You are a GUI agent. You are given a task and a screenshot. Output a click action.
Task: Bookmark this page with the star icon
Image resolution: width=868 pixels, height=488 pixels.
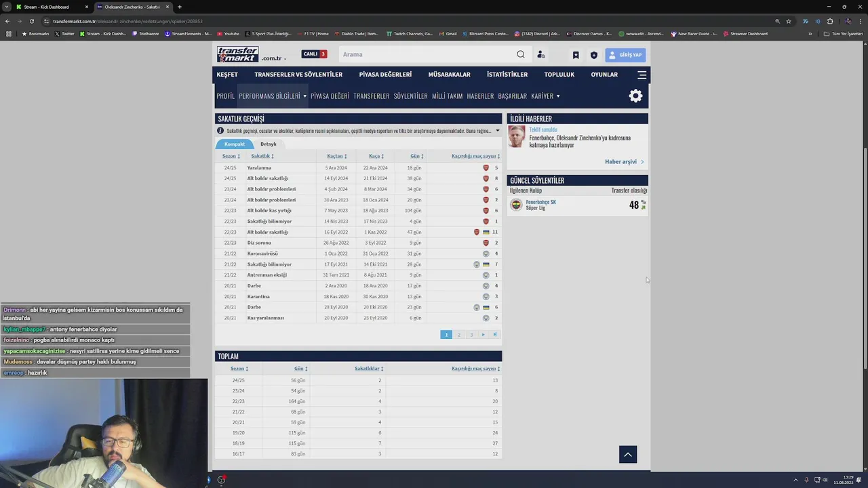click(789, 21)
